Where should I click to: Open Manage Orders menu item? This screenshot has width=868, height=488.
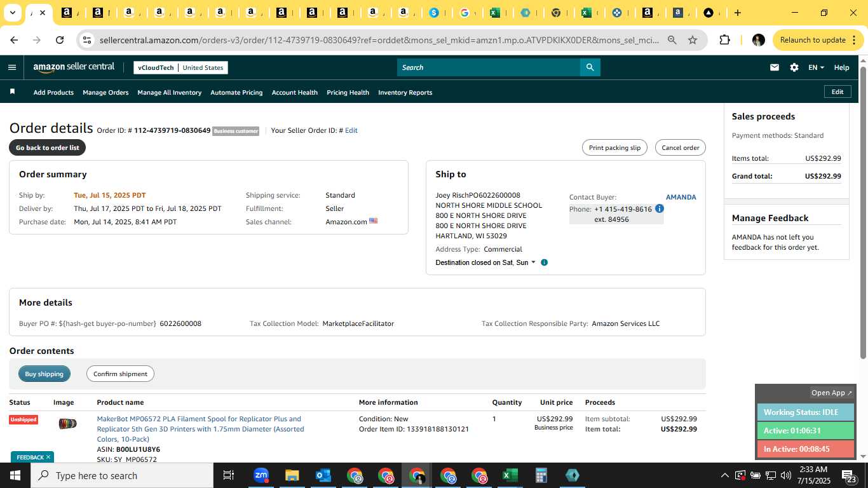coord(105,92)
